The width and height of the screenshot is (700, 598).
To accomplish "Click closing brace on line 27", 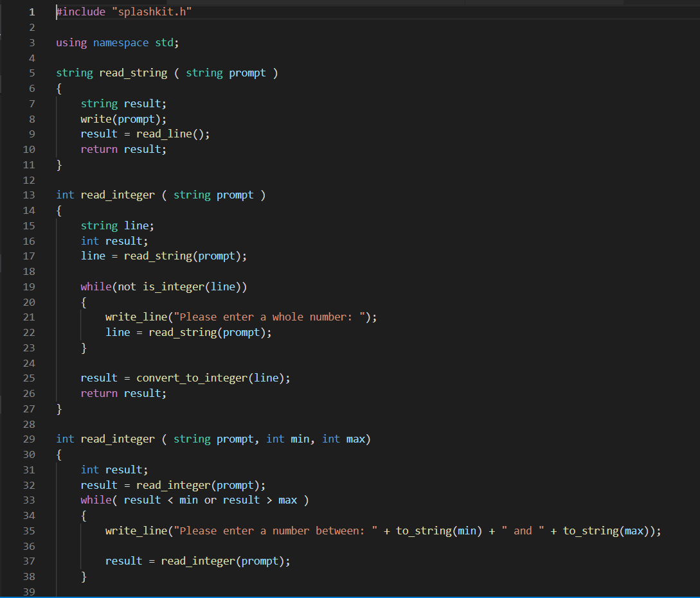I will 59,409.
